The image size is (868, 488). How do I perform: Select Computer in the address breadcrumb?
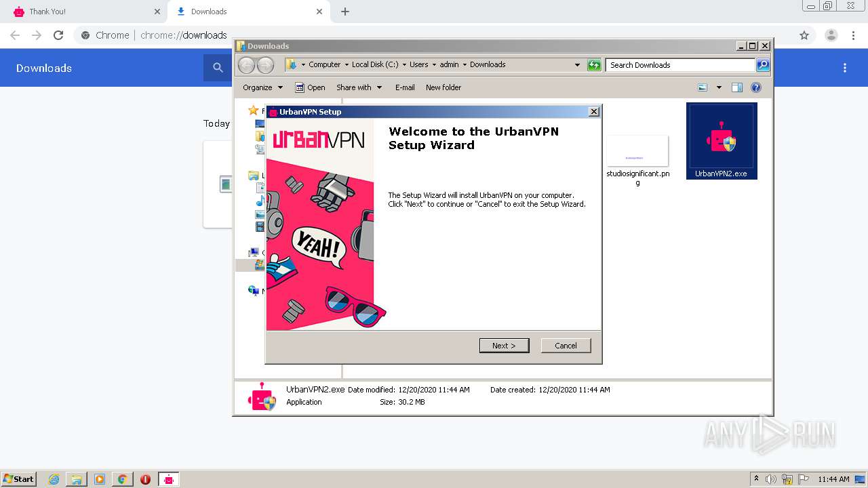[x=324, y=64]
